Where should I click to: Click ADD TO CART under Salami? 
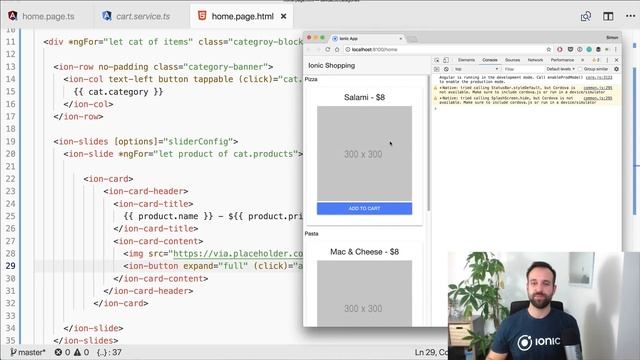364,209
